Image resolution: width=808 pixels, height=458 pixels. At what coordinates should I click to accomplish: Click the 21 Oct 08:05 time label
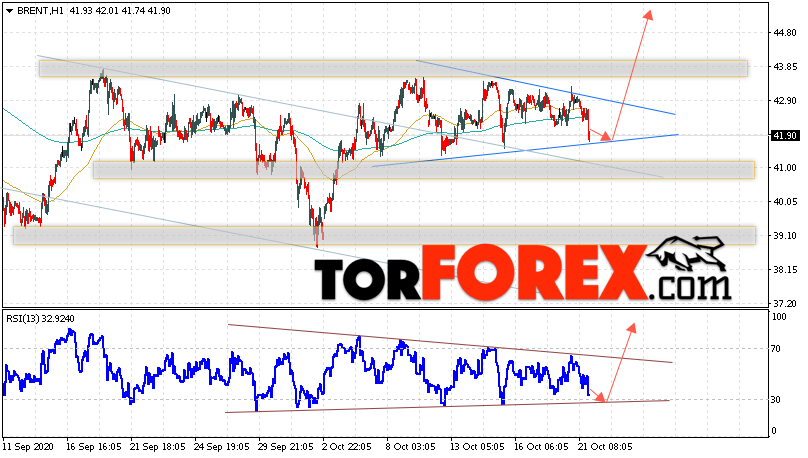pos(605,447)
